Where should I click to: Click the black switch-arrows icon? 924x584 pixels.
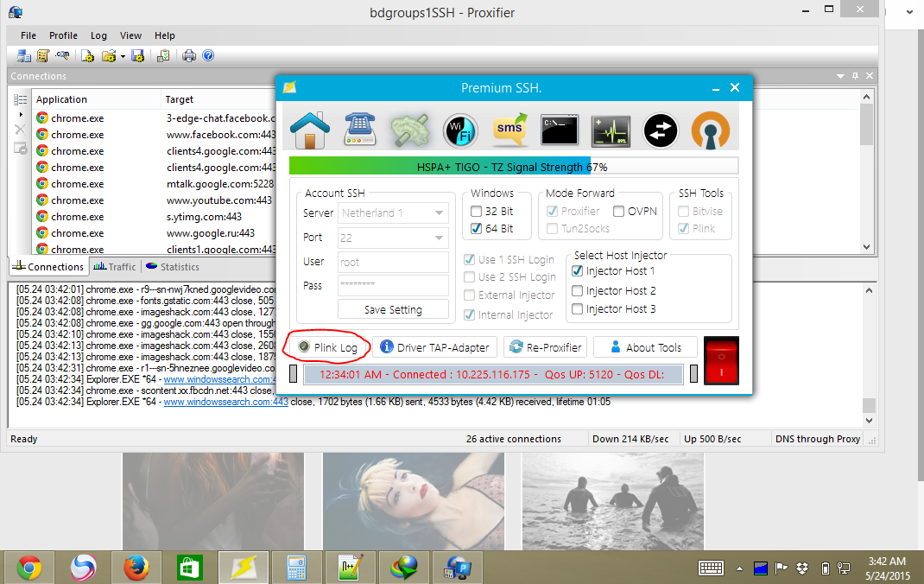[661, 130]
